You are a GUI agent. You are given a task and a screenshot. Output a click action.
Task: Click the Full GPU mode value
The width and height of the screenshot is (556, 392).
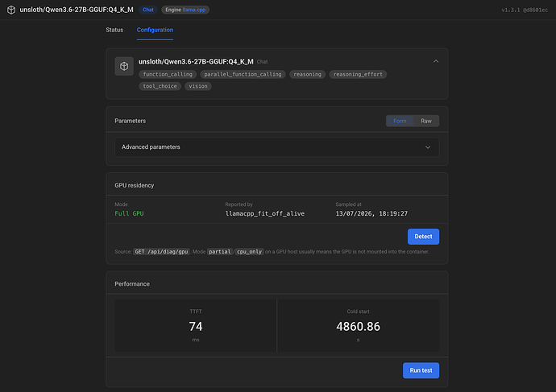click(129, 213)
